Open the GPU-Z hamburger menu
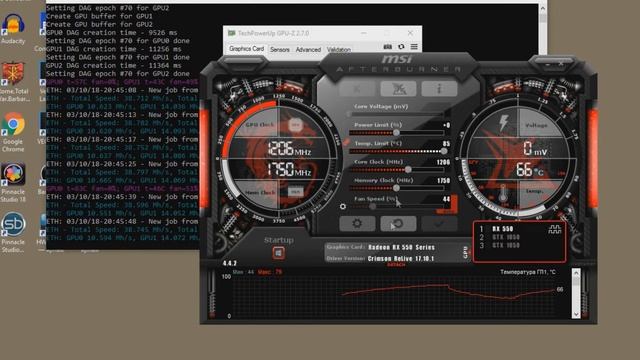The image size is (640, 360). coord(414,47)
